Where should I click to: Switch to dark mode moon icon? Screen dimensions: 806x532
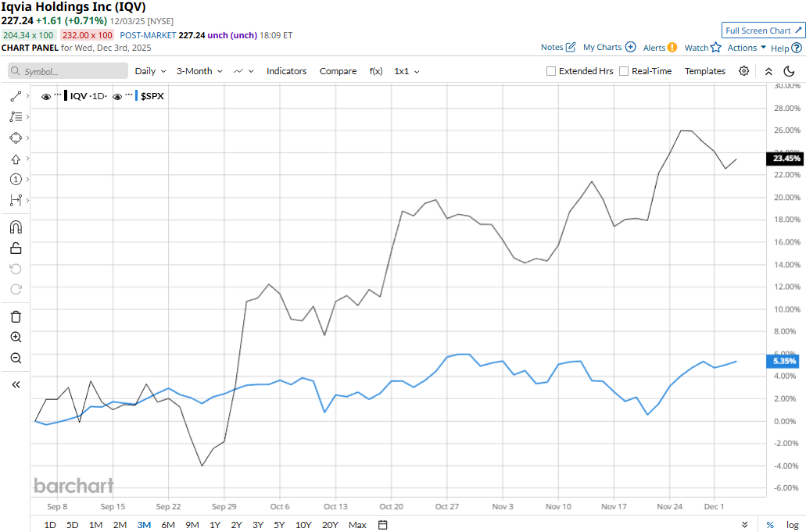click(x=789, y=71)
